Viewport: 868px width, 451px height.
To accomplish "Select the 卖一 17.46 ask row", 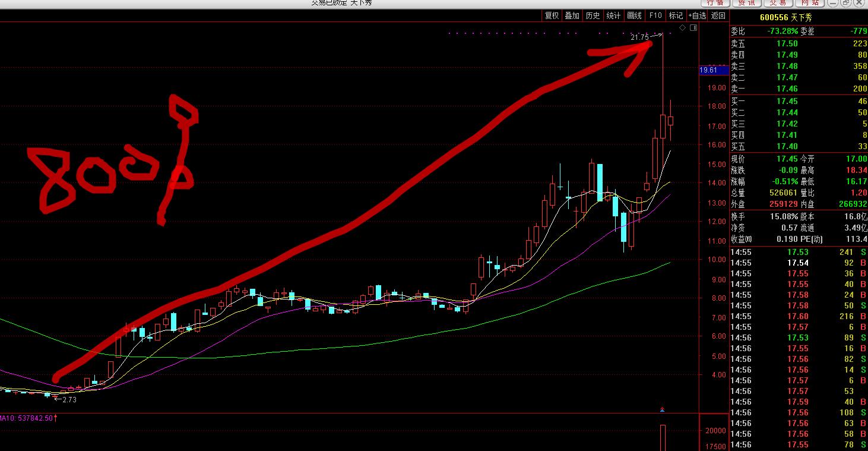I will coord(799,89).
